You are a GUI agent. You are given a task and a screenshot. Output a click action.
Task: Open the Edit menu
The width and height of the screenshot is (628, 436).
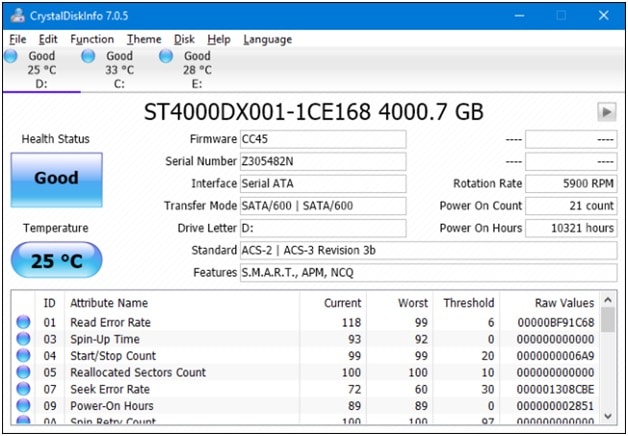[x=48, y=39]
